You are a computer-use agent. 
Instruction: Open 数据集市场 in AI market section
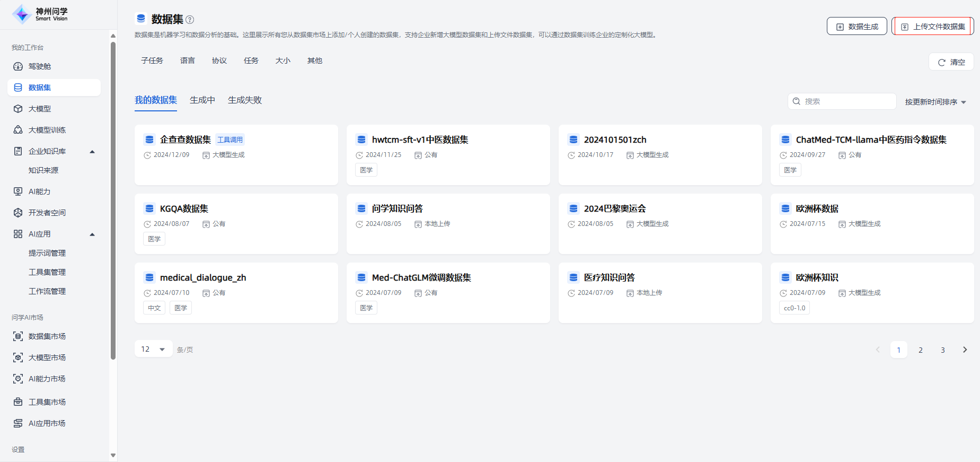tap(47, 336)
